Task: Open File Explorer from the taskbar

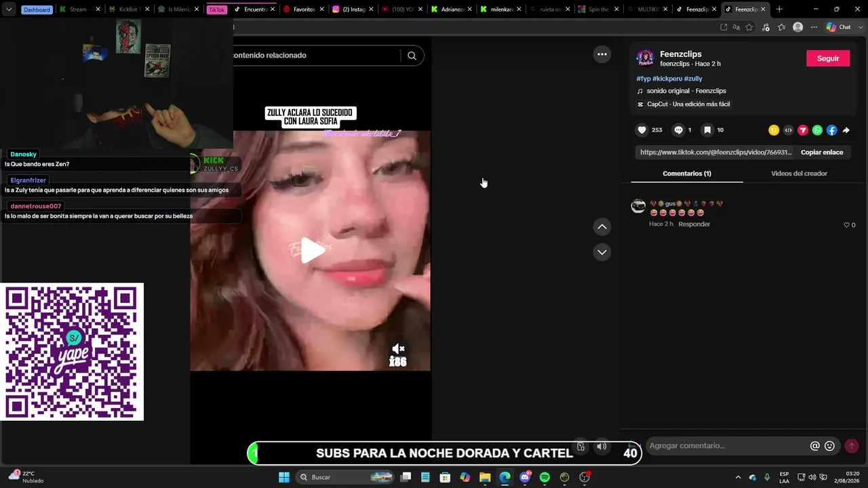Action: click(485, 477)
